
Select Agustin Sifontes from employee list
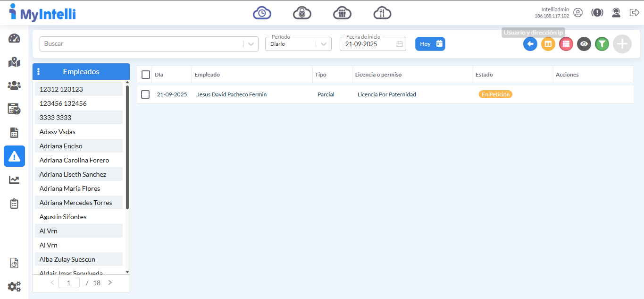(x=63, y=217)
